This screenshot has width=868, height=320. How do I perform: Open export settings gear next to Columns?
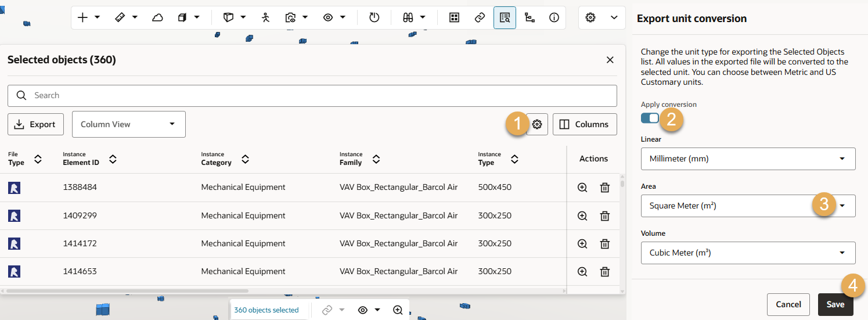point(537,124)
